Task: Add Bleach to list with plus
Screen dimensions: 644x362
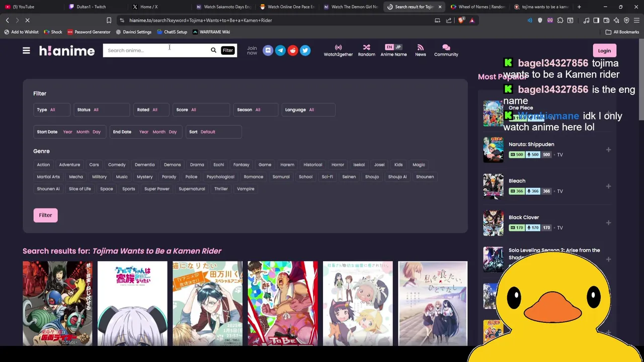Action: (608, 186)
